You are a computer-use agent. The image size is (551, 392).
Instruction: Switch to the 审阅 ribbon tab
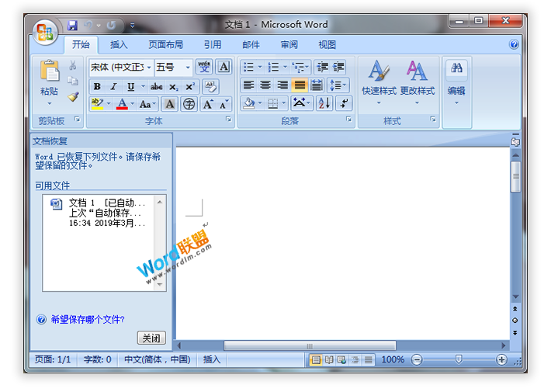tap(289, 45)
